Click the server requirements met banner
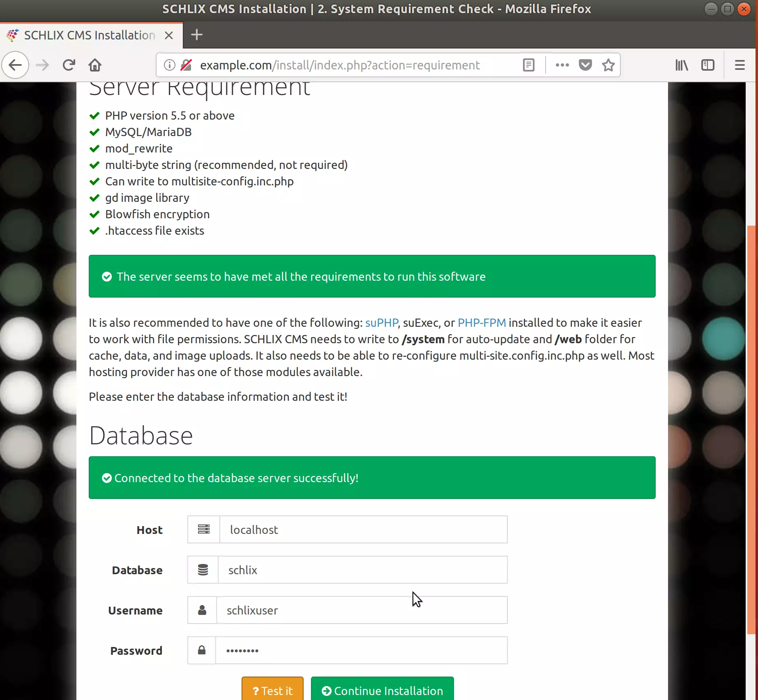 (372, 276)
